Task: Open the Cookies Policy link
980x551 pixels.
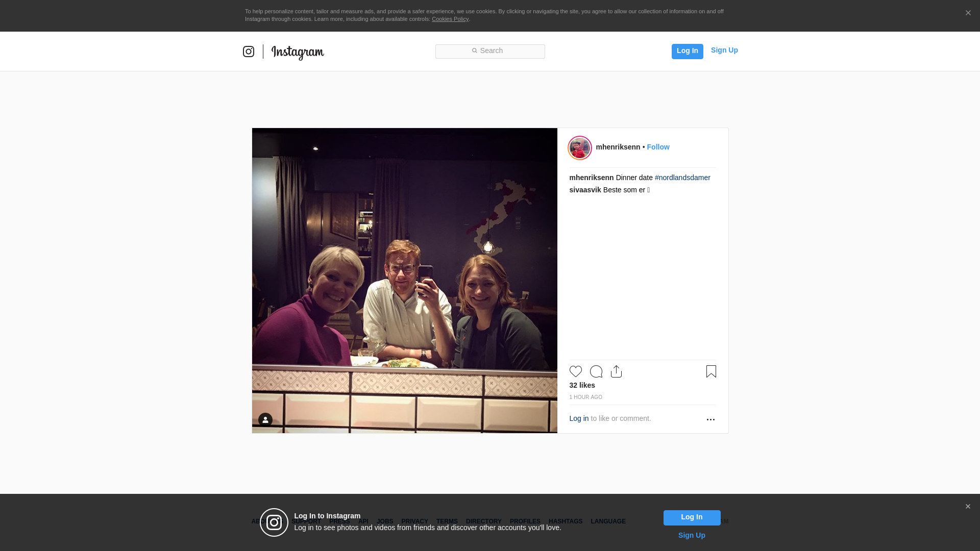Action: (450, 19)
